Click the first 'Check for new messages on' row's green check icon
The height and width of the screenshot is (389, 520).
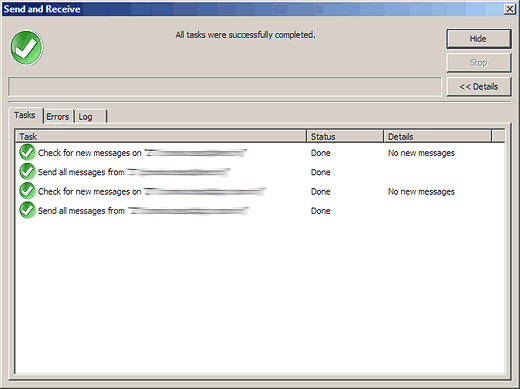27,152
